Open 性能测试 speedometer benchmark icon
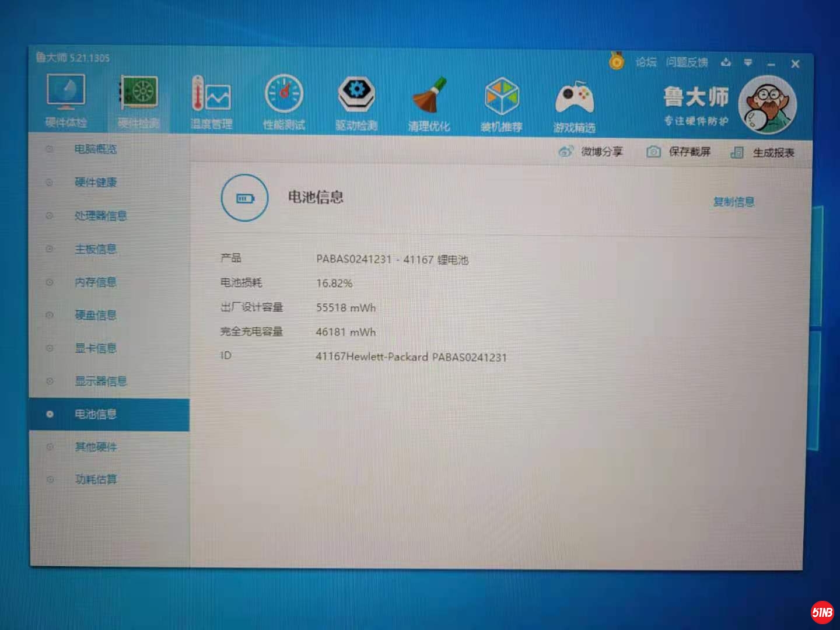Image resolution: width=840 pixels, height=630 pixels. (x=284, y=96)
